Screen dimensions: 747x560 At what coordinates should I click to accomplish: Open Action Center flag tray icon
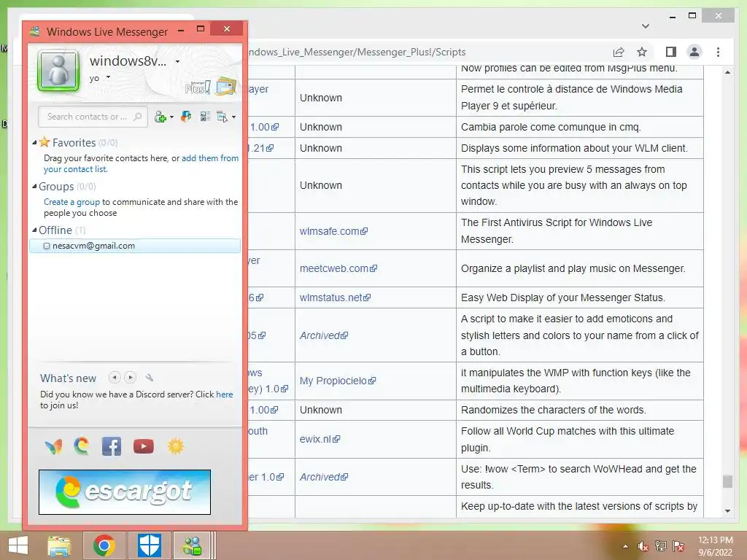(x=678, y=546)
